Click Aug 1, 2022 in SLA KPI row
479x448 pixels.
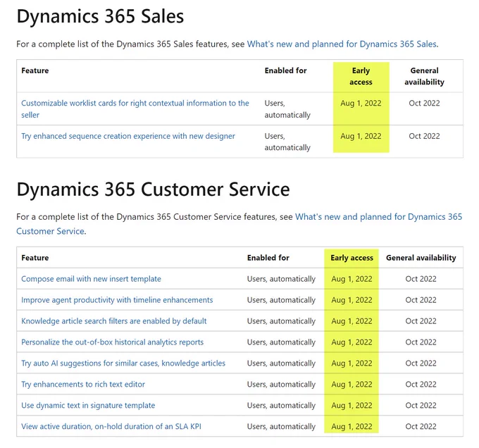coord(352,426)
